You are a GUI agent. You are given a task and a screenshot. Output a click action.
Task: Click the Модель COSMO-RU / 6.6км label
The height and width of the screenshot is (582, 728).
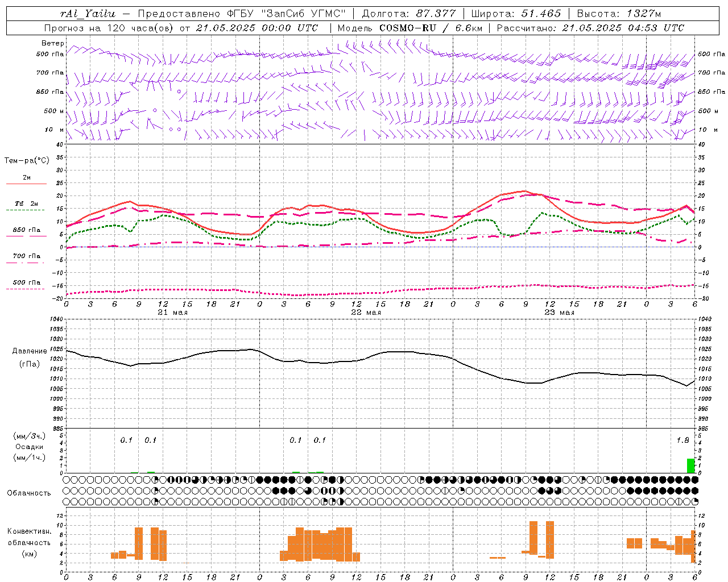click(409, 28)
